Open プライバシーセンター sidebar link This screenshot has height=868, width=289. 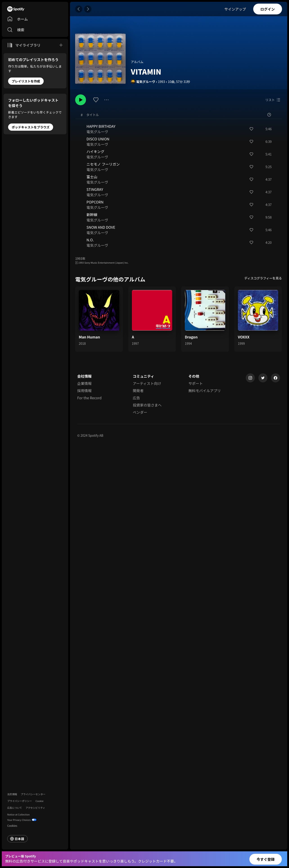coord(33,794)
